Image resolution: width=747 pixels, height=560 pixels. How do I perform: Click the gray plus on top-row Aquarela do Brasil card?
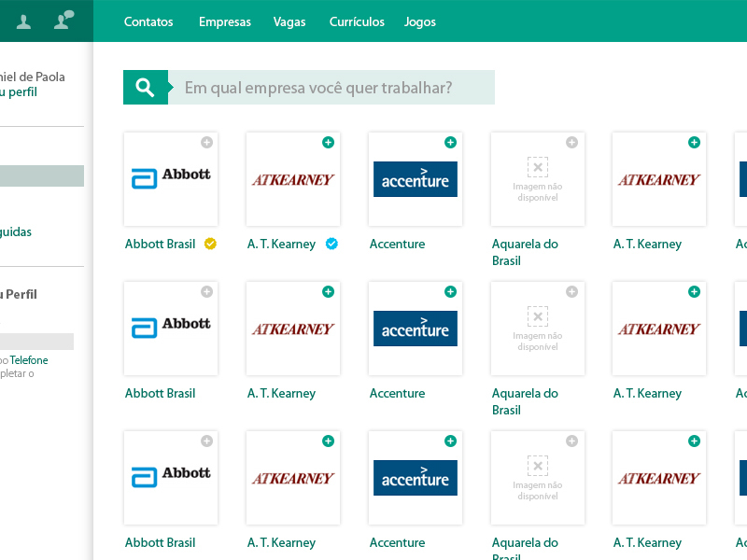click(571, 143)
